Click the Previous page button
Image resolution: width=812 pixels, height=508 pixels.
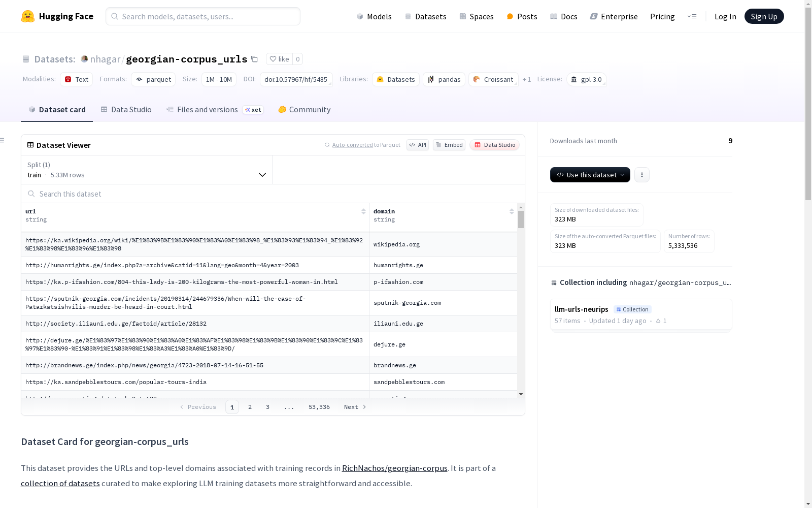[x=198, y=407]
